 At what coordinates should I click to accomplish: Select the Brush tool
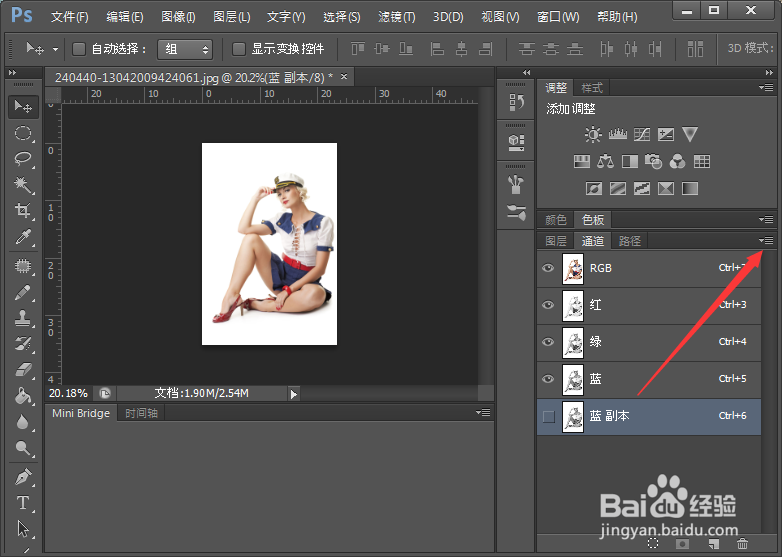click(x=23, y=292)
